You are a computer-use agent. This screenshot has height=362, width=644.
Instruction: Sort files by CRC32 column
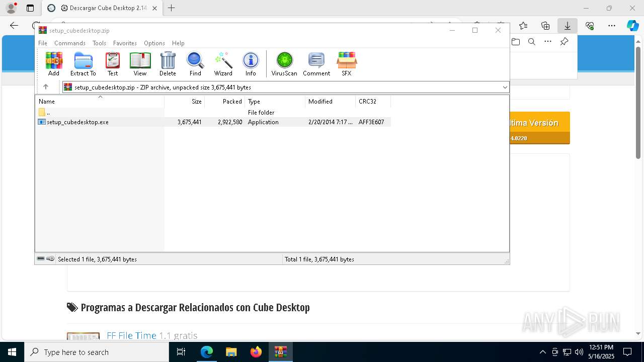coord(373,102)
